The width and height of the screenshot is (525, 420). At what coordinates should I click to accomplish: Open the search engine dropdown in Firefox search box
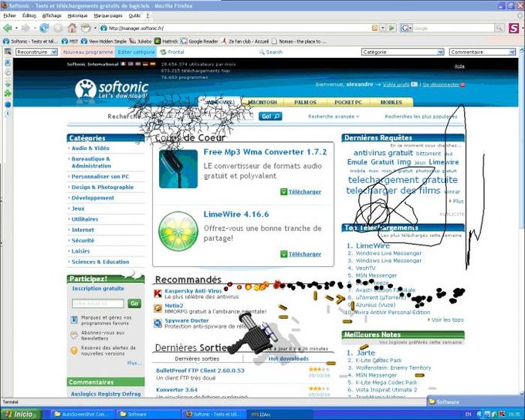(x=406, y=28)
